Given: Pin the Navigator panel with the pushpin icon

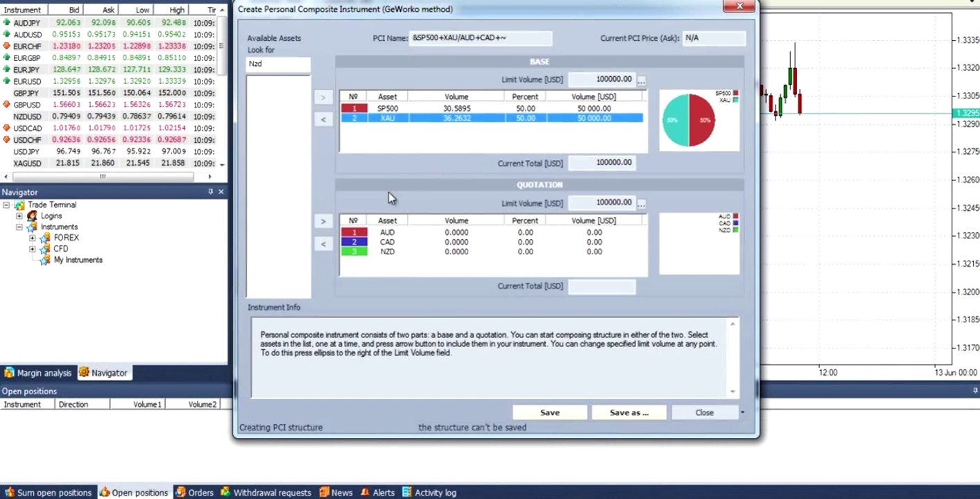Looking at the screenshot, I should (211, 192).
